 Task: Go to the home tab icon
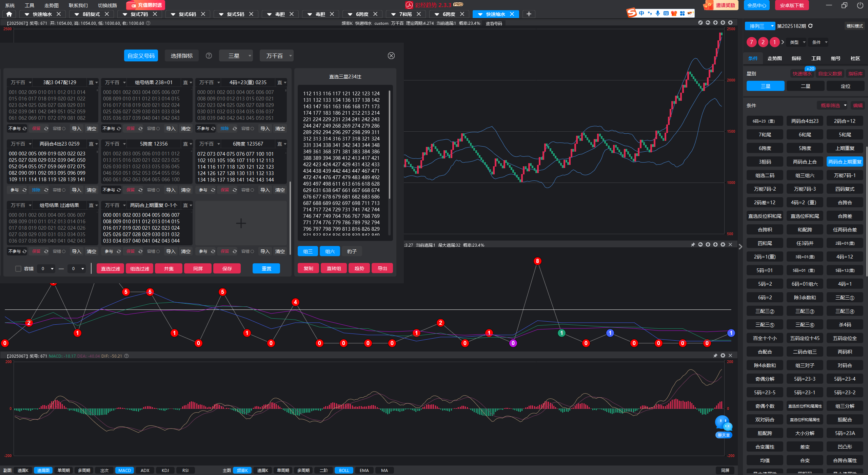click(9, 14)
